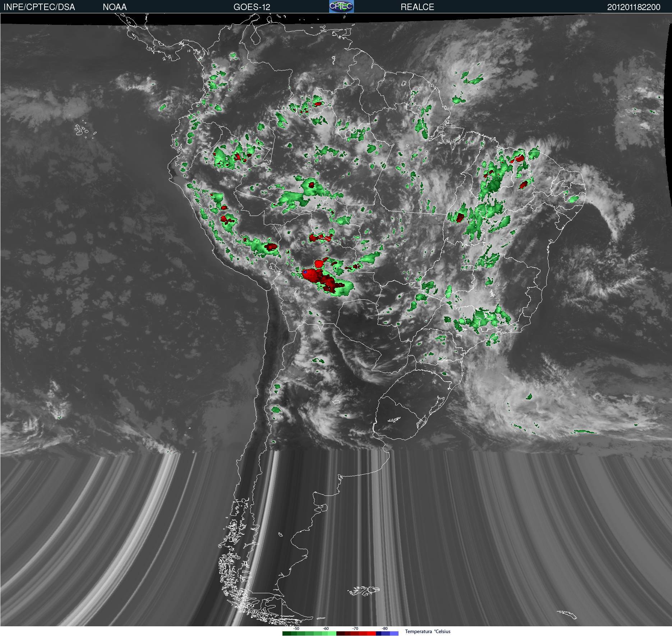Click the dark maroon swatch in legend

pyautogui.click(x=341, y=633)
